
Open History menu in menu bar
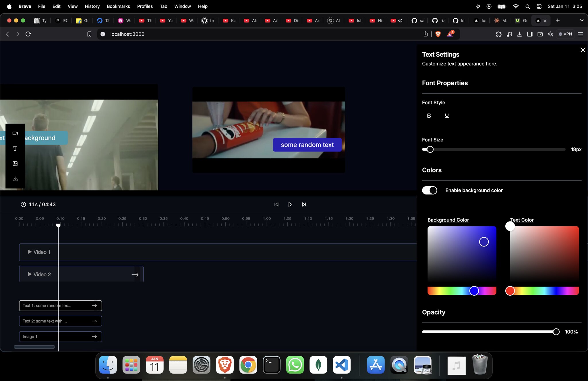[x=91, y=6]
